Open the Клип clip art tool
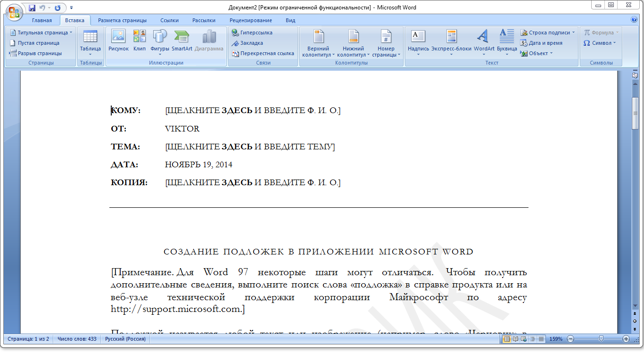 [x=139, y=41]
